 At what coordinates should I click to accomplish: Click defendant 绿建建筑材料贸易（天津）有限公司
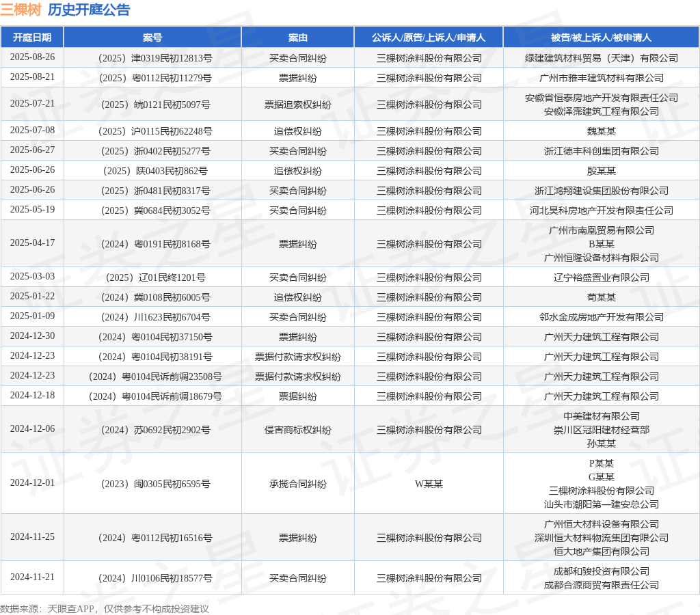click(x=602, y=58)
